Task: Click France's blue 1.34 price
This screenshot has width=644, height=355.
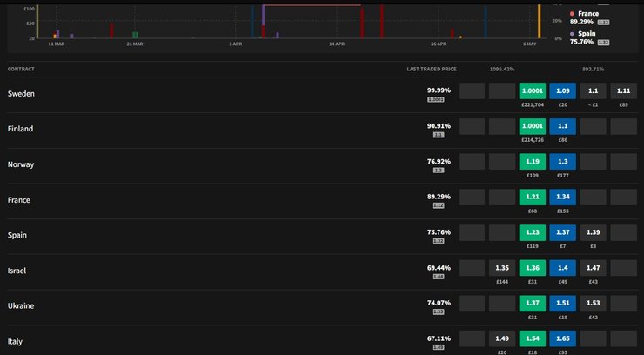Action: [x=562, y=198]
